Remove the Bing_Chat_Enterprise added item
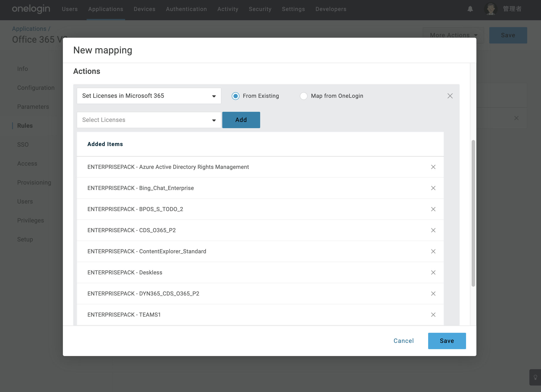 point(433,188)
